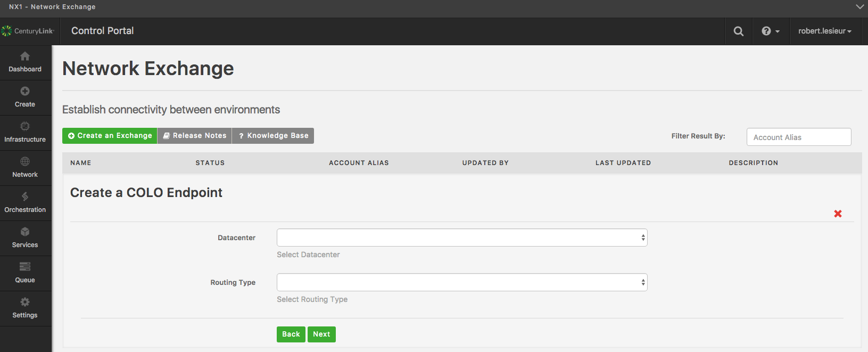
Task: Open Release Notes
Action: (194, 136)
